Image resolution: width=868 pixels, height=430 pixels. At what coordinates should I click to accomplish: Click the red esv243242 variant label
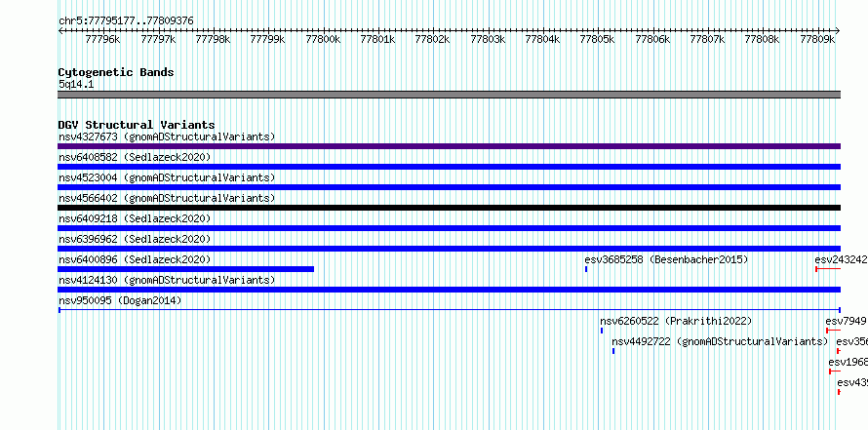(841, 259)
